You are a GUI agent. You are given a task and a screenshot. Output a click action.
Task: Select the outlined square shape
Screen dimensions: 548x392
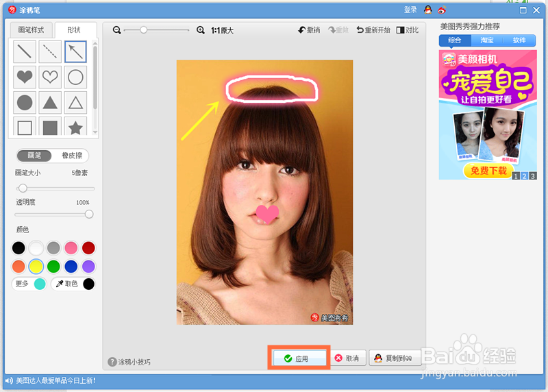pos(25,126)
